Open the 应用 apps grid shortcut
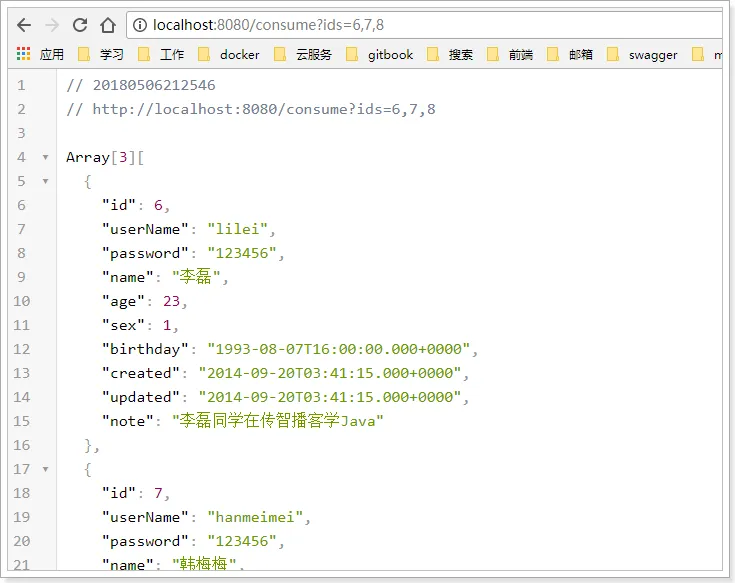Image resolution: width=735 pixels, height=583 pixels. [40, 54]
